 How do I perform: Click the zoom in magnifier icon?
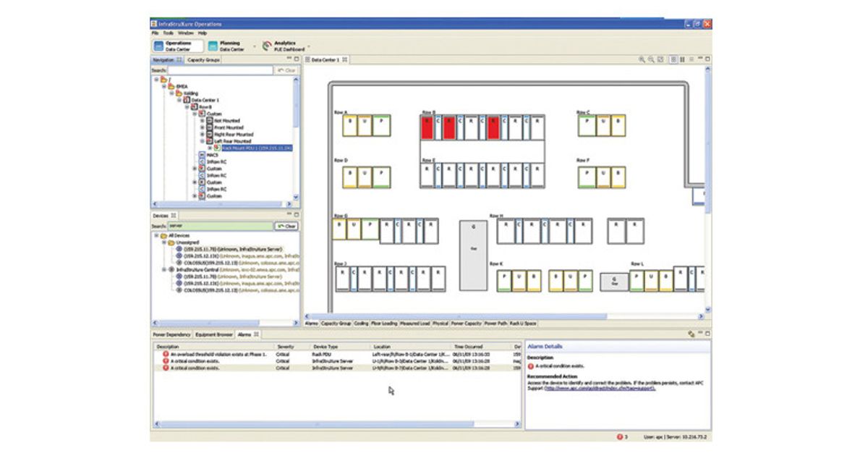click(642, 59)
